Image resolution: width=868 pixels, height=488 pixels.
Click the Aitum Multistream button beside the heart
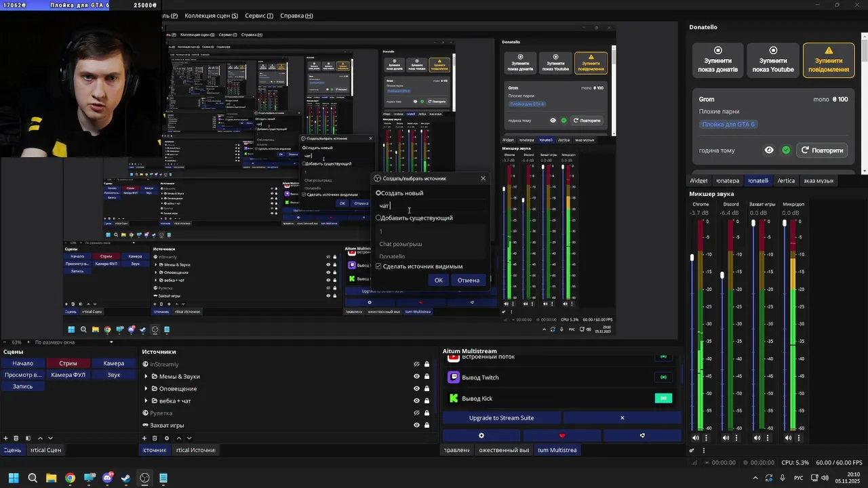pyautogui.click(x=642, y=436)
